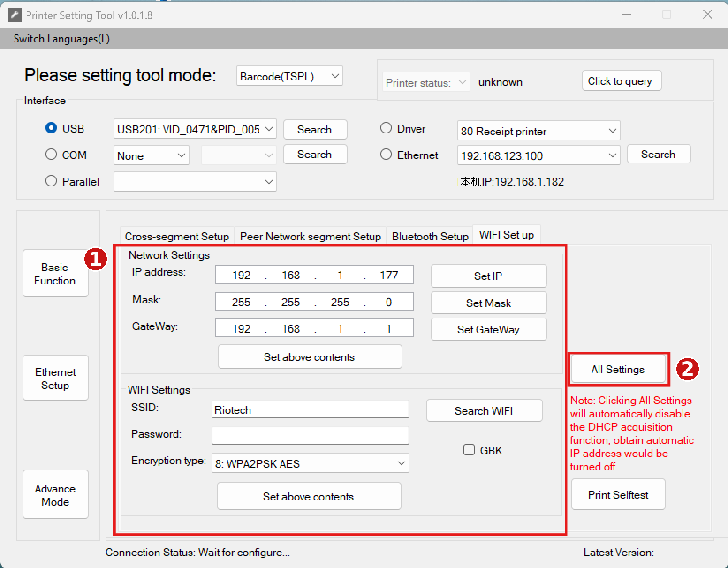Open the Switch Languages(L) menu
The height and width of the screenshot is (568, 728).
pos(62,39)
